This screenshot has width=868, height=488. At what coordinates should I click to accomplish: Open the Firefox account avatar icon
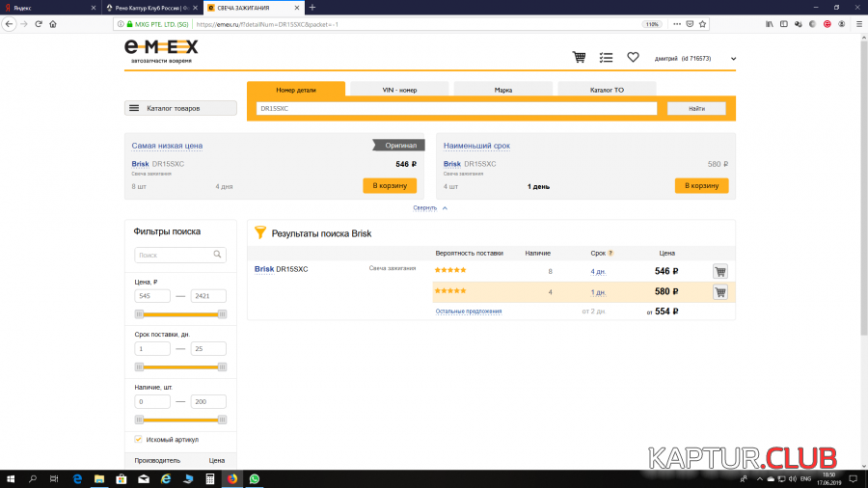click(841, 24)
